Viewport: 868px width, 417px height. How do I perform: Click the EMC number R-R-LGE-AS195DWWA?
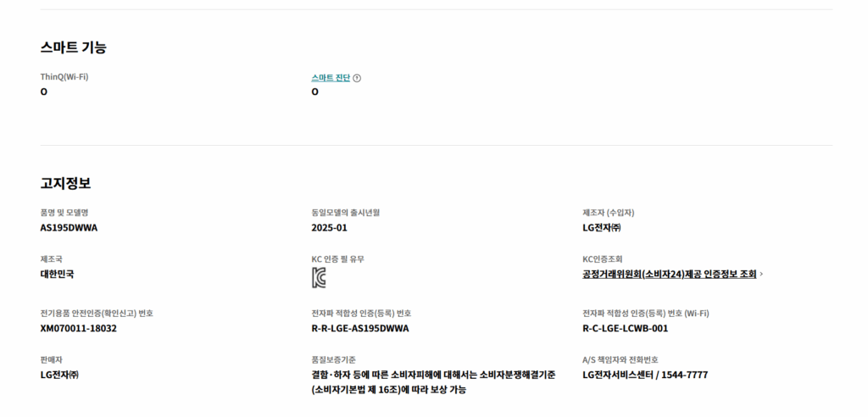[x=360, y=328]
